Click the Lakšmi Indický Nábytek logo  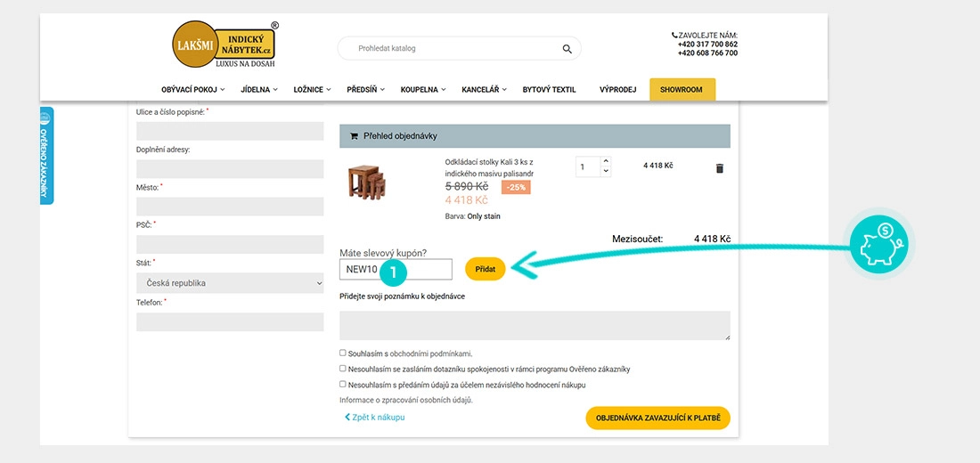click(225, 45)
